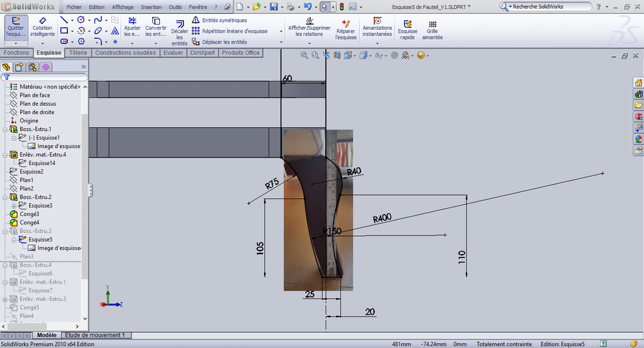This screenshot has height=348, width=644.
Task: Select the Circle sketch tool
Action: click(81, 20)
